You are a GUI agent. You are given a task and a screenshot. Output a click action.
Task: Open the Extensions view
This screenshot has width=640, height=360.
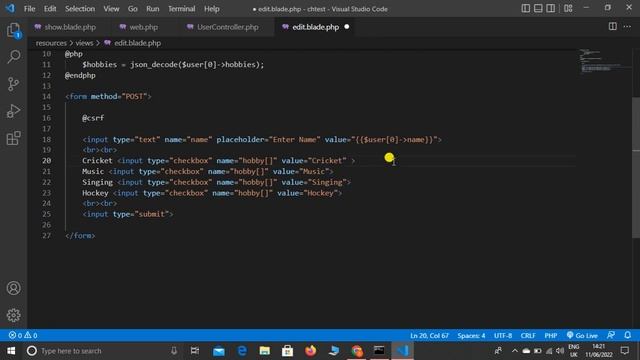pos(13,138)
